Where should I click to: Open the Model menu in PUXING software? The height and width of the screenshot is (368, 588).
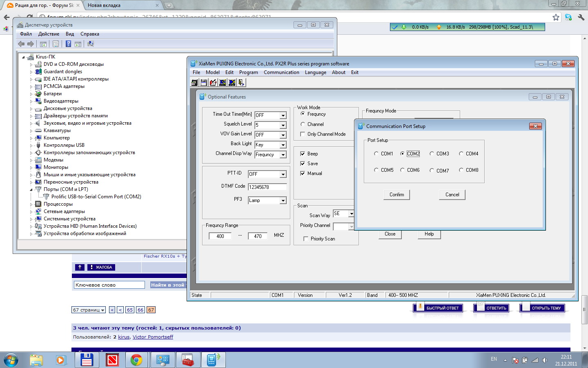tap(212, 72)
